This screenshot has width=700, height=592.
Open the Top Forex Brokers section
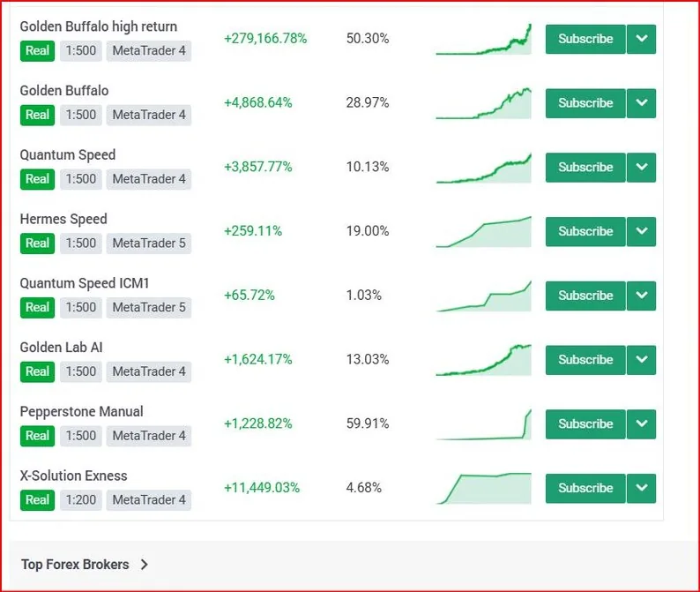[75, 565]
